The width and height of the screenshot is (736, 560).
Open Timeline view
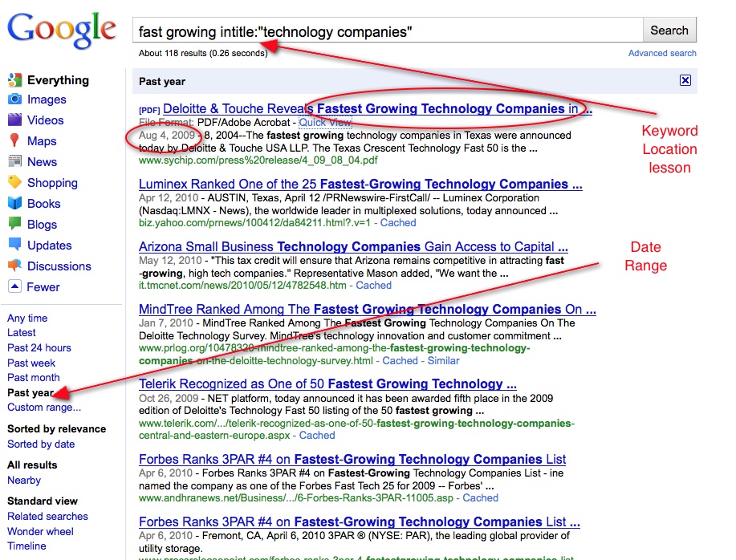(x=26, y=546)
